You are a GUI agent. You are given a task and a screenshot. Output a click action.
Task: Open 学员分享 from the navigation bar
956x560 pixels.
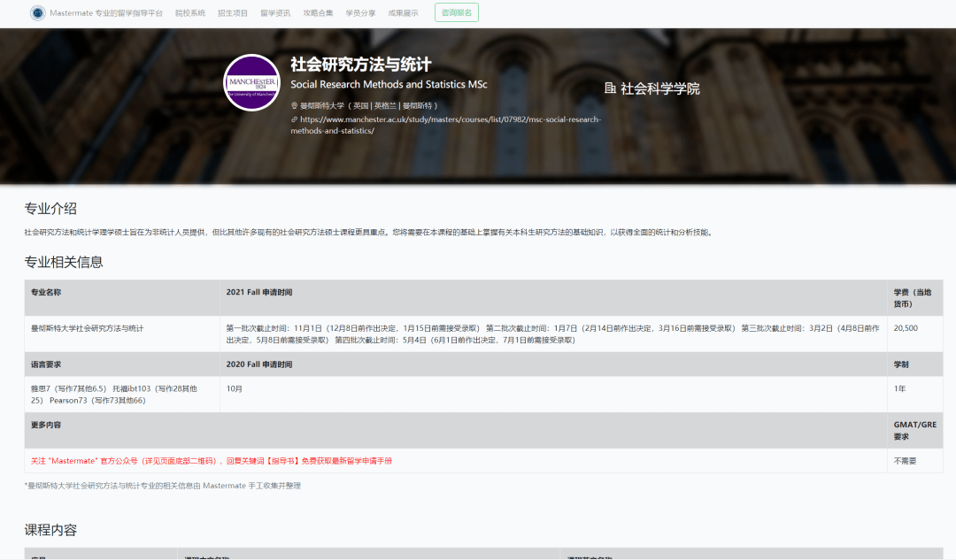[x=361, y=12]
